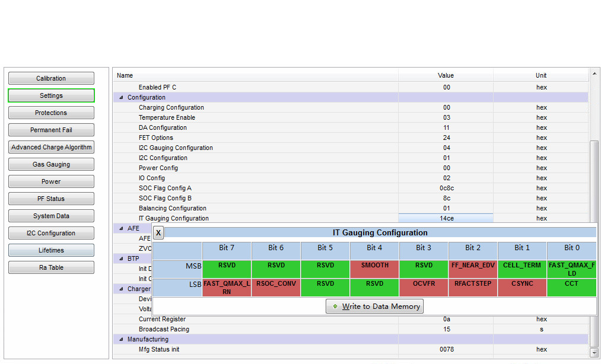
Task: Collapse the Manufacturing group
Action: pos(121,339)
